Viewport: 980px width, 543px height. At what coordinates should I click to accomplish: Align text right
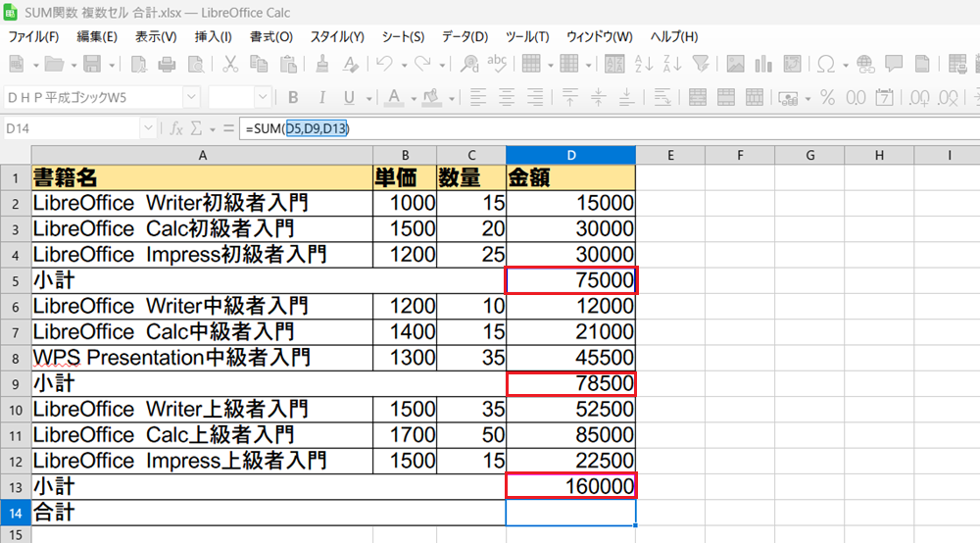tap(535, 97)
